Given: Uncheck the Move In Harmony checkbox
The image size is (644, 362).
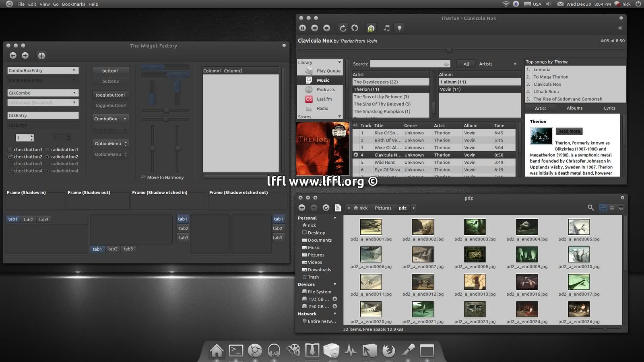Looking at the screenshot, I should [x=143, y=177].
